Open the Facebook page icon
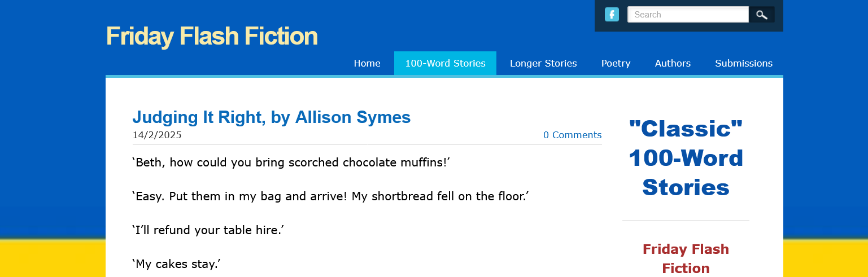 612,15
